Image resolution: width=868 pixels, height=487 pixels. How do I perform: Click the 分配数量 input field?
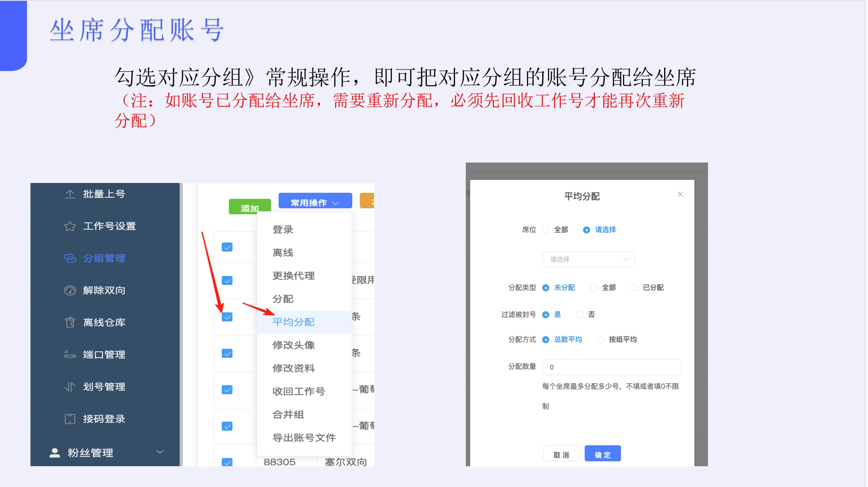pos(612,367)
